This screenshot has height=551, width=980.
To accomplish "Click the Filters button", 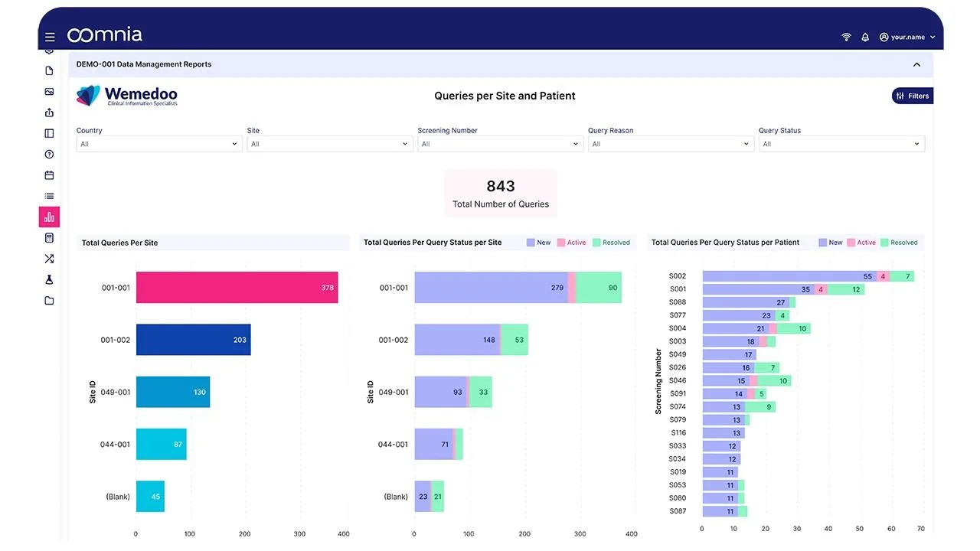I will click(x=913, y=96).
